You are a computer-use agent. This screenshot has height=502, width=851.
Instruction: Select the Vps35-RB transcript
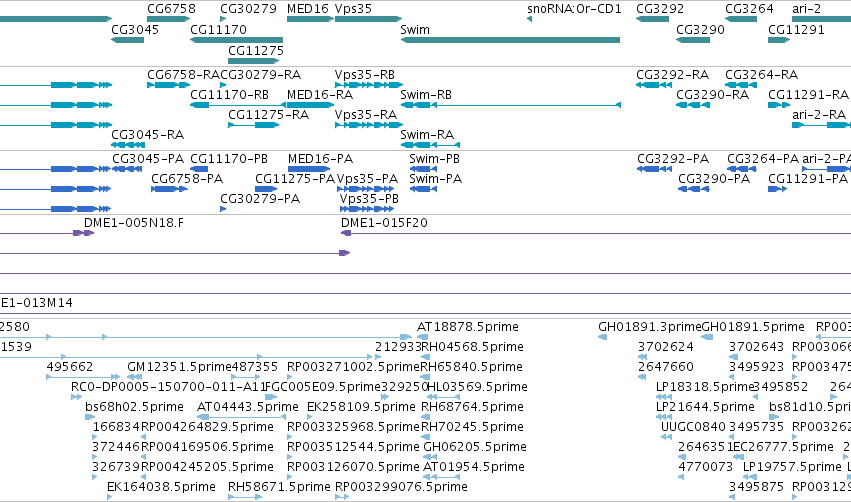[369, 85]
